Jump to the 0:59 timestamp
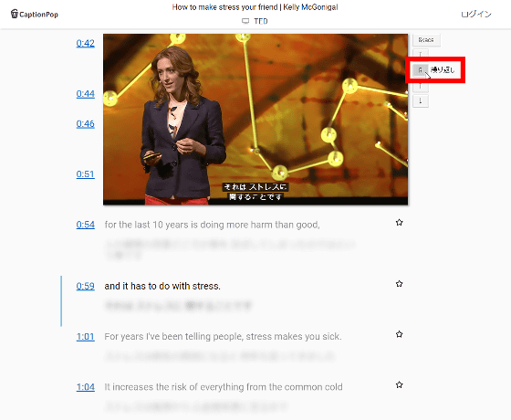Image resolution: width=511 pixels, height=420 pixels. [86, 286]
